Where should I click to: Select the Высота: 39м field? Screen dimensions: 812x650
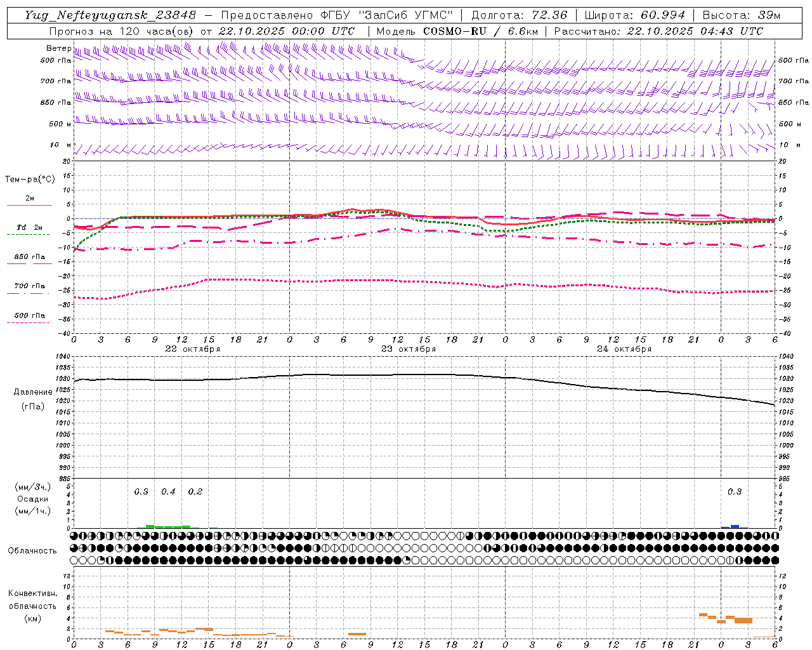[742, 15]
